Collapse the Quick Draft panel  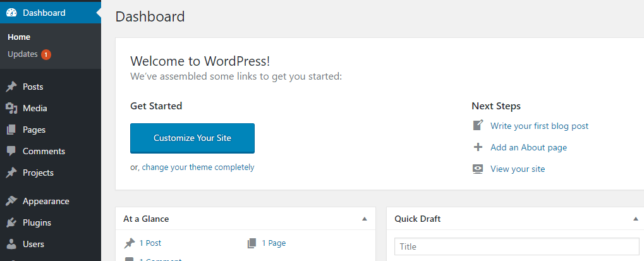pyautogui.click(x=636, y=219)
